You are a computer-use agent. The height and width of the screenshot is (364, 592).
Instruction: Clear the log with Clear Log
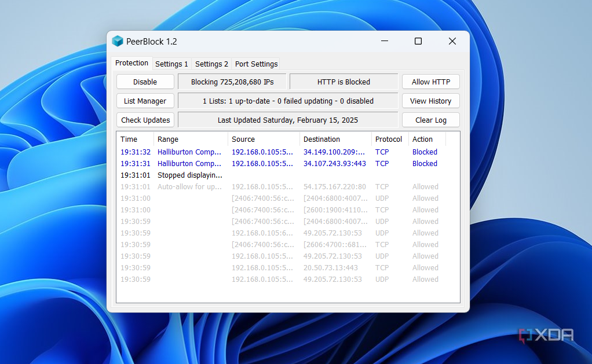click(431, 120)
